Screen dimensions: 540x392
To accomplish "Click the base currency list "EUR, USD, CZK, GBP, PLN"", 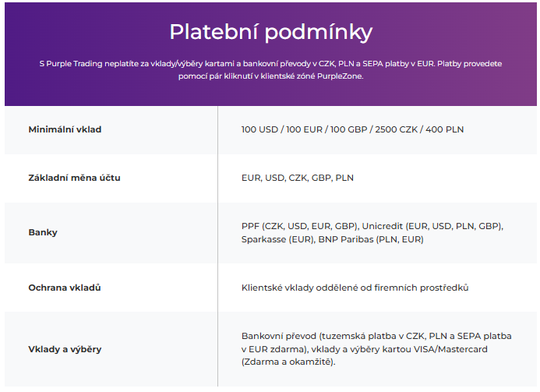I will 298,178.
